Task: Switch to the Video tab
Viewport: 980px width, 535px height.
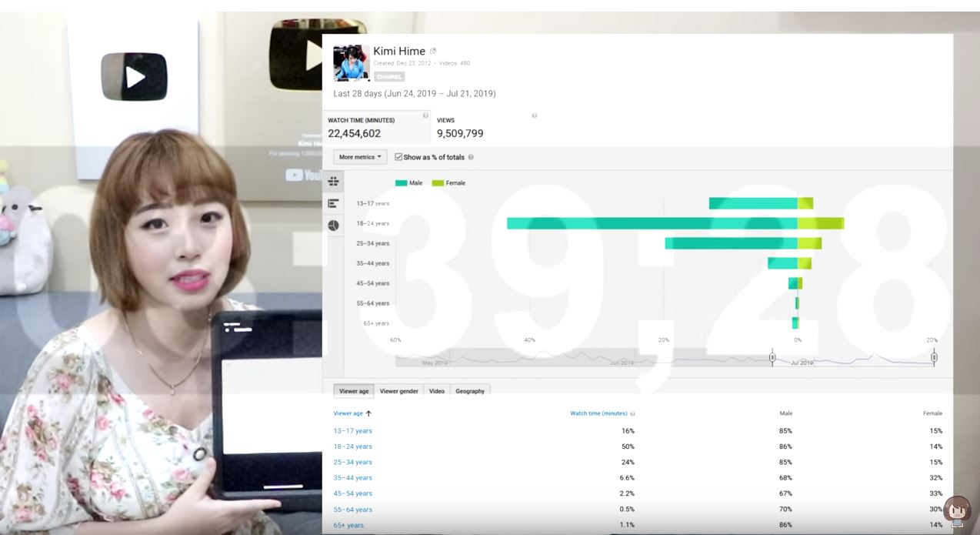Action: click(x=437, y=391)
